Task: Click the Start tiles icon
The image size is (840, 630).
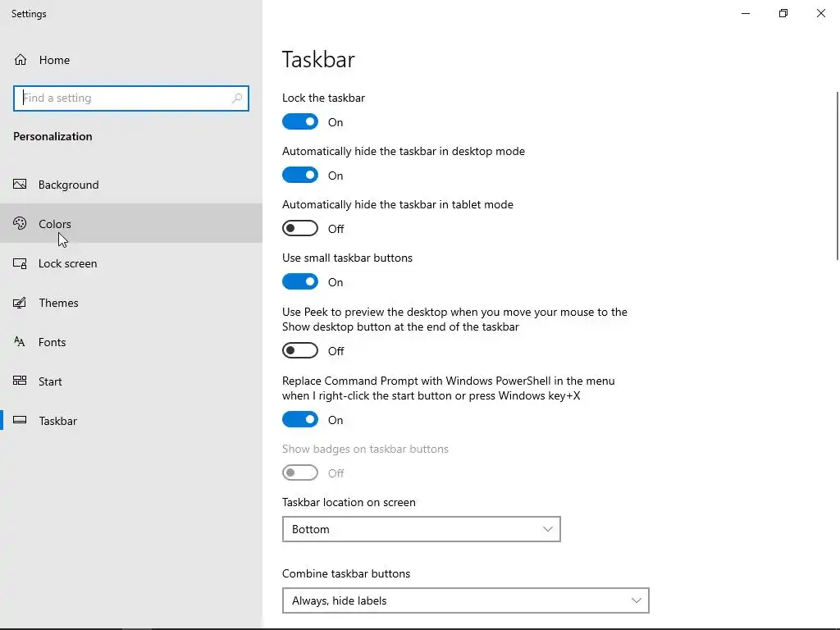Action: click(x=21, y=381)
